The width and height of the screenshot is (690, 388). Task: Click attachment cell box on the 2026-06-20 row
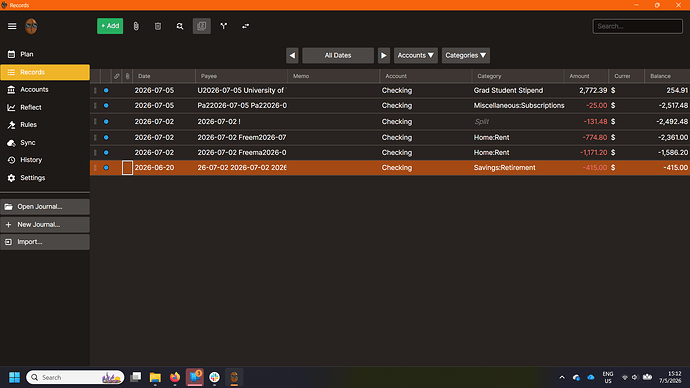127,168
